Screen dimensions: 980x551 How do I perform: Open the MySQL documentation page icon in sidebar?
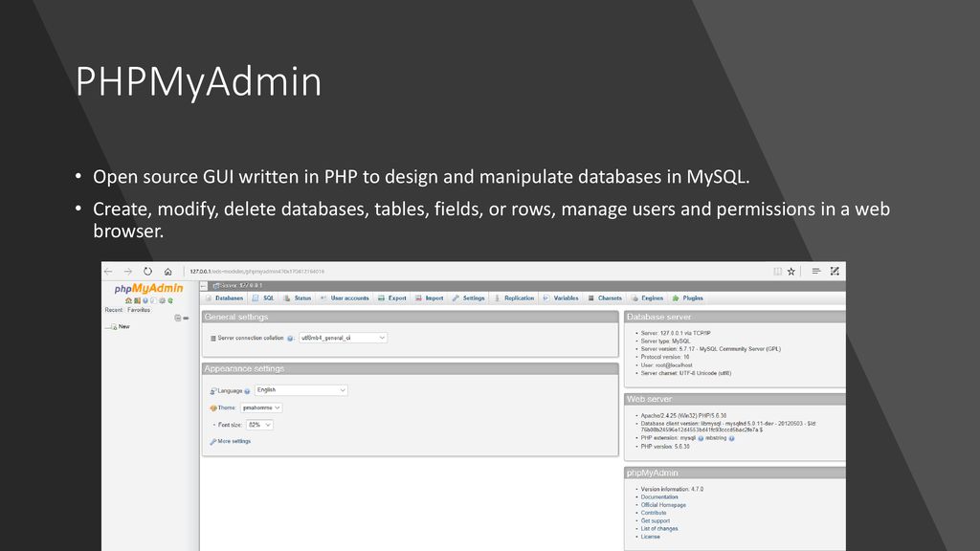click(153, 300)
